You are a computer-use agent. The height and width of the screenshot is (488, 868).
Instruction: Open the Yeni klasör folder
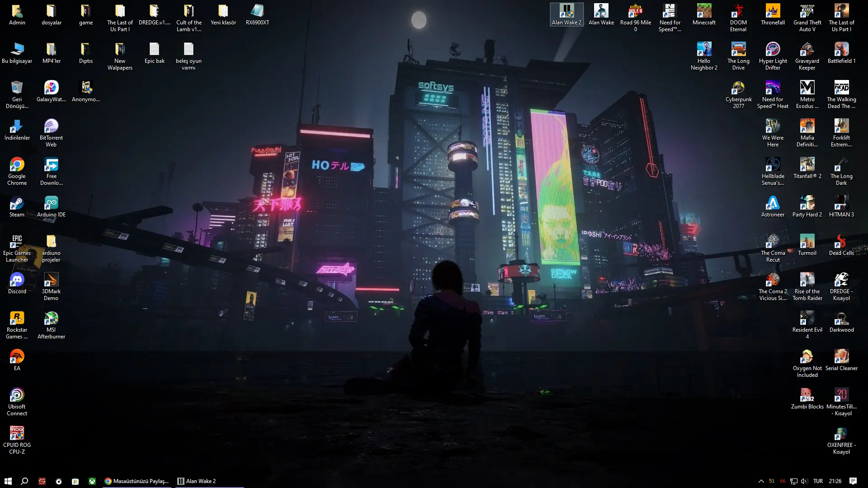(x=223, y=14)
